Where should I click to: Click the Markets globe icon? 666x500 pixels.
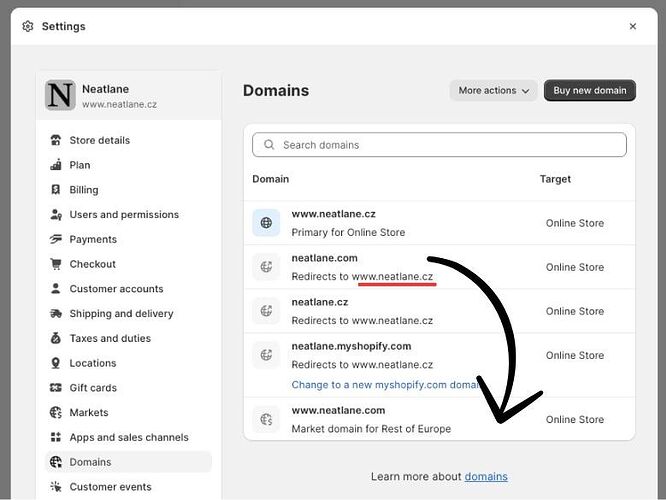point(56,412)
